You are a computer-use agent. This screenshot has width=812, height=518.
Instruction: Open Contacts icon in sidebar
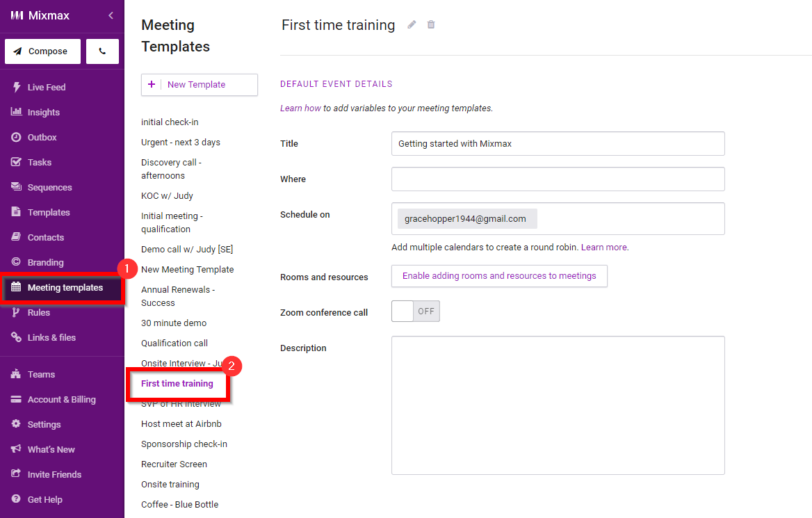(x=17, y=236)
